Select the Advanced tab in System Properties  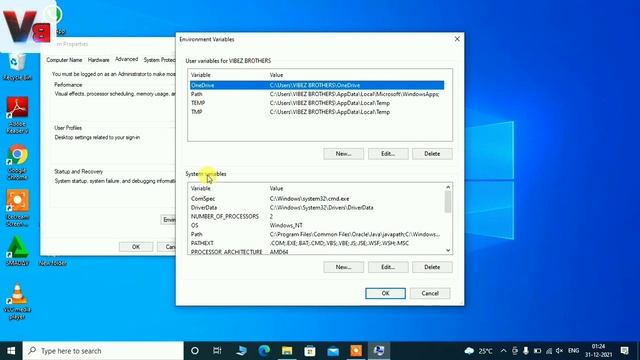tap(127, 59)
